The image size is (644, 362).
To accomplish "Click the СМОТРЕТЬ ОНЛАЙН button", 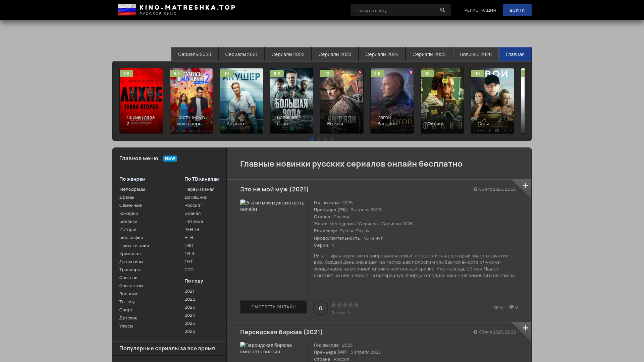I will 273,307.
